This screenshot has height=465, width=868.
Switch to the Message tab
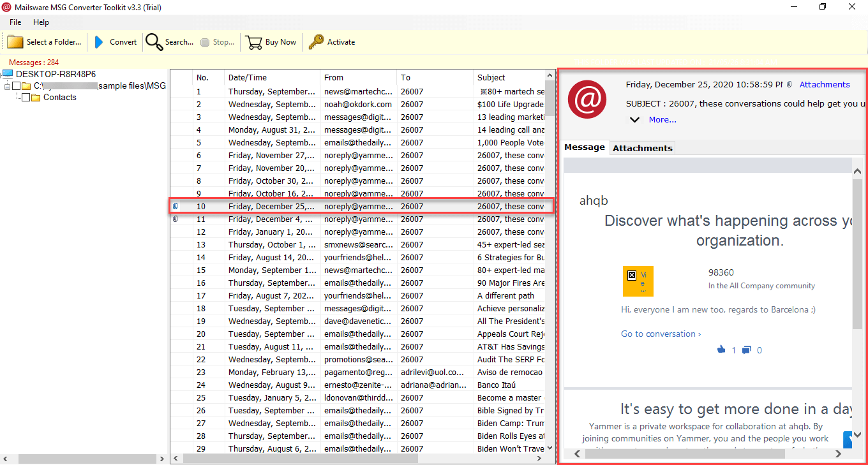click(585, 147)
